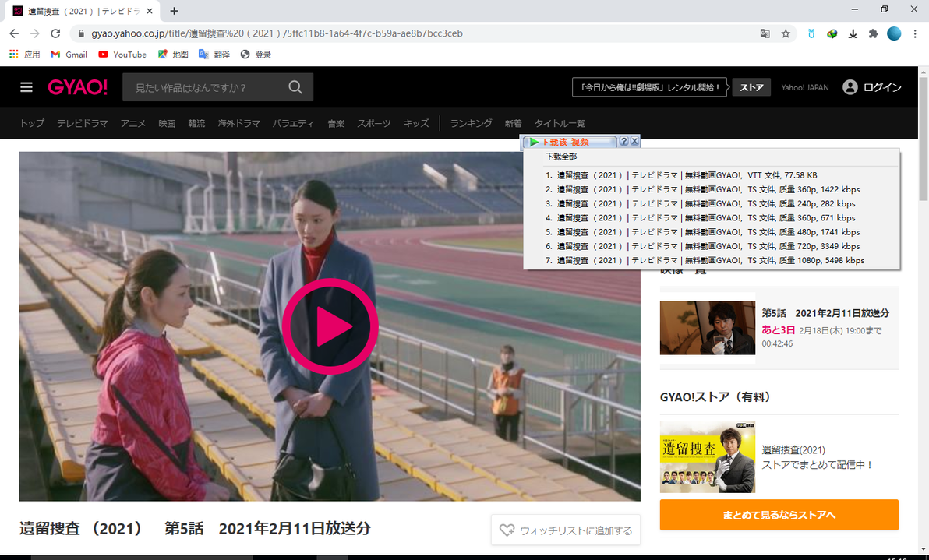Open the Chrome three-dot menu
The height and width of the screenshot is (560, 929).
[915, 33]
